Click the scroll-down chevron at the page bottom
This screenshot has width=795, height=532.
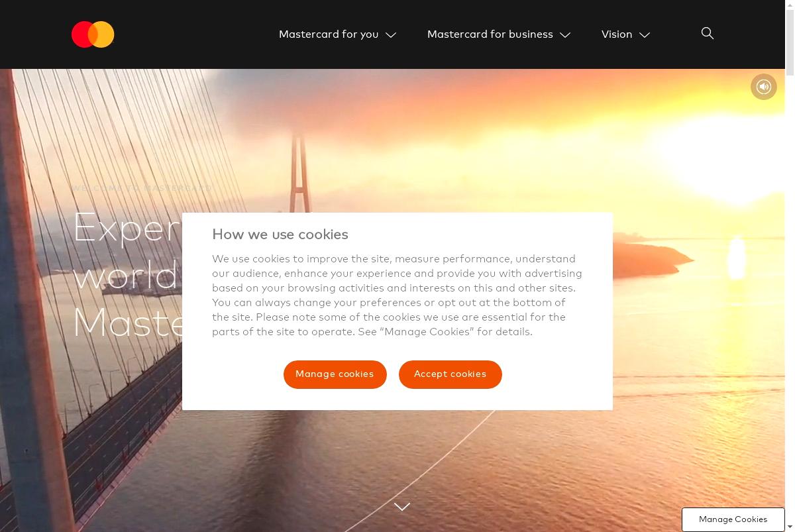[402, 507]
